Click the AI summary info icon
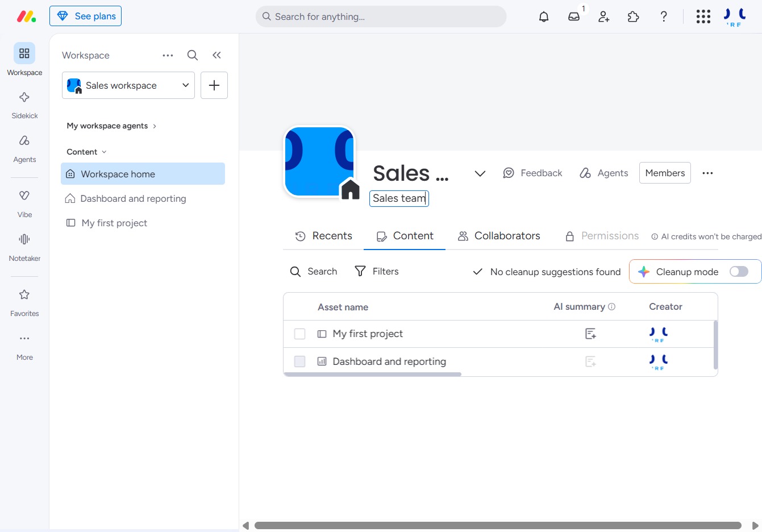 click(x=612, y=306)
